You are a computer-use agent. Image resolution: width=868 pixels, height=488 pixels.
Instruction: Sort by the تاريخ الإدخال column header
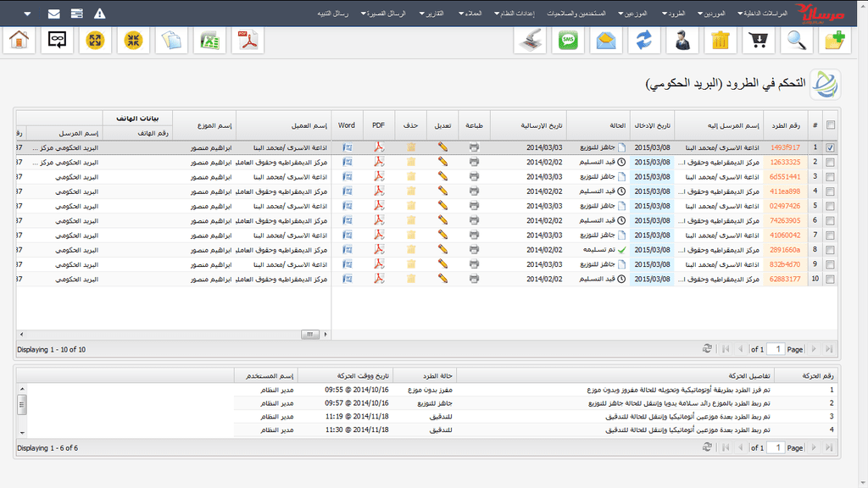click(652, 125)
